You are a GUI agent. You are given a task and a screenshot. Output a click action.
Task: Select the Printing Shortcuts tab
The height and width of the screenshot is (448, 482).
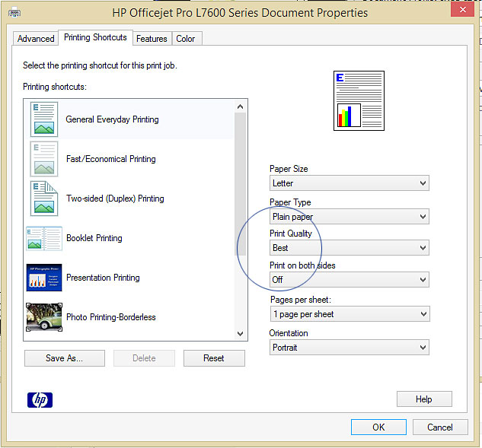pos(95,37)
